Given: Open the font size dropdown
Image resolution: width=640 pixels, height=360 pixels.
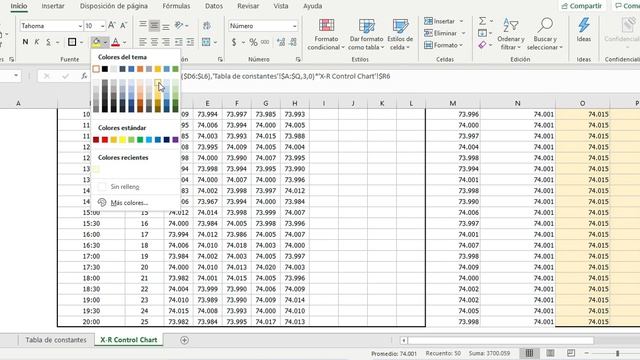Looking at the screenshot, I should tap(102, 26).
